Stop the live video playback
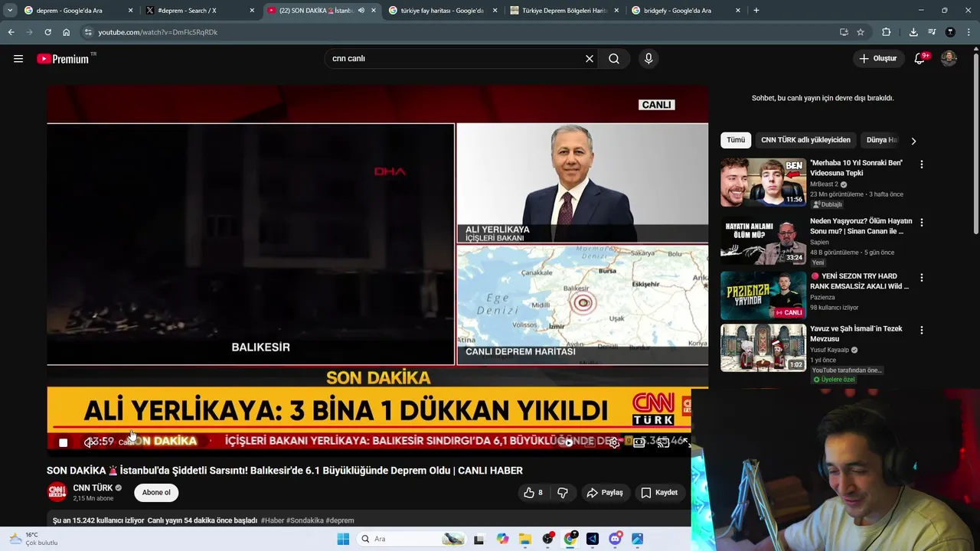The image size is (980, 551). point(63,442)
